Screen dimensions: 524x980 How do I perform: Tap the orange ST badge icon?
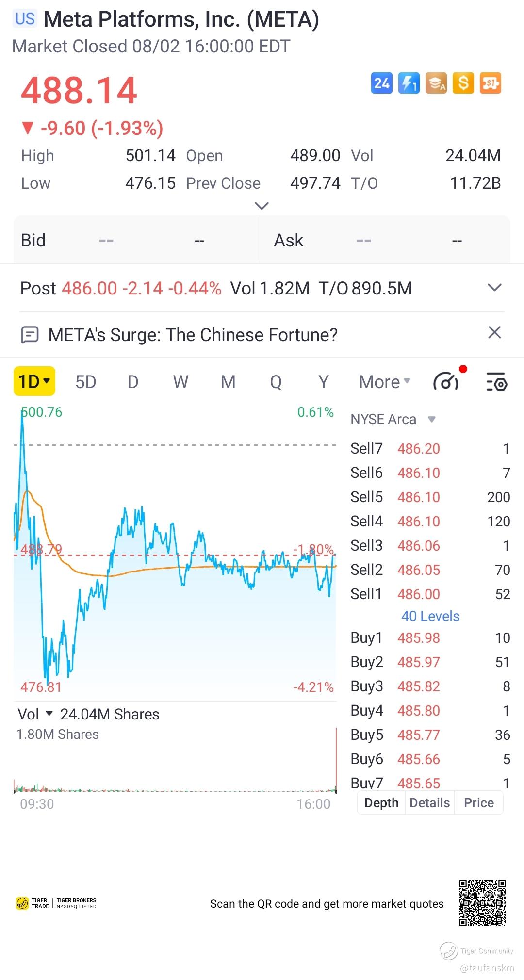490,83
